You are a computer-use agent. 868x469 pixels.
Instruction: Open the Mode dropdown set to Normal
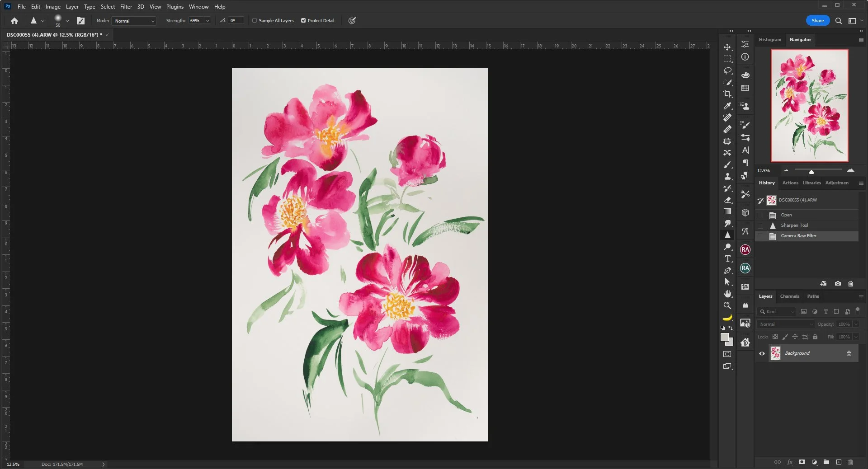pyautogui.click(x=134, y=21)
